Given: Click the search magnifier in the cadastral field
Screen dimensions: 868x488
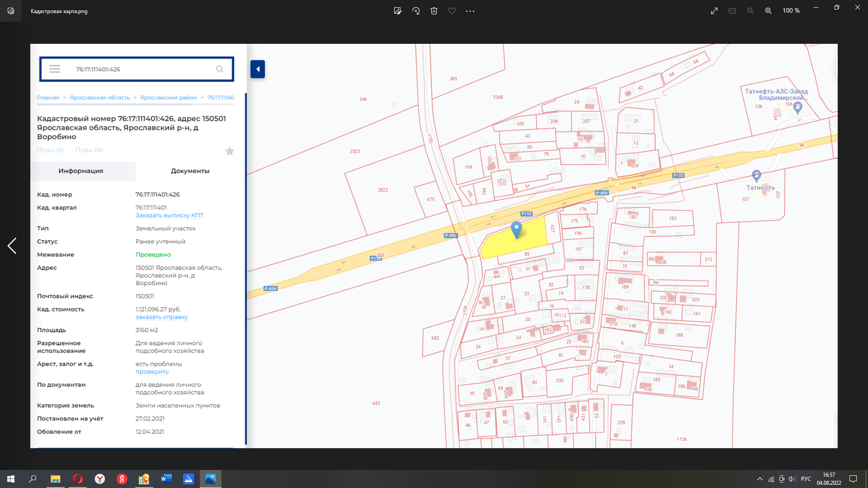Looking at the screenshot, I should tap(219, 69).
